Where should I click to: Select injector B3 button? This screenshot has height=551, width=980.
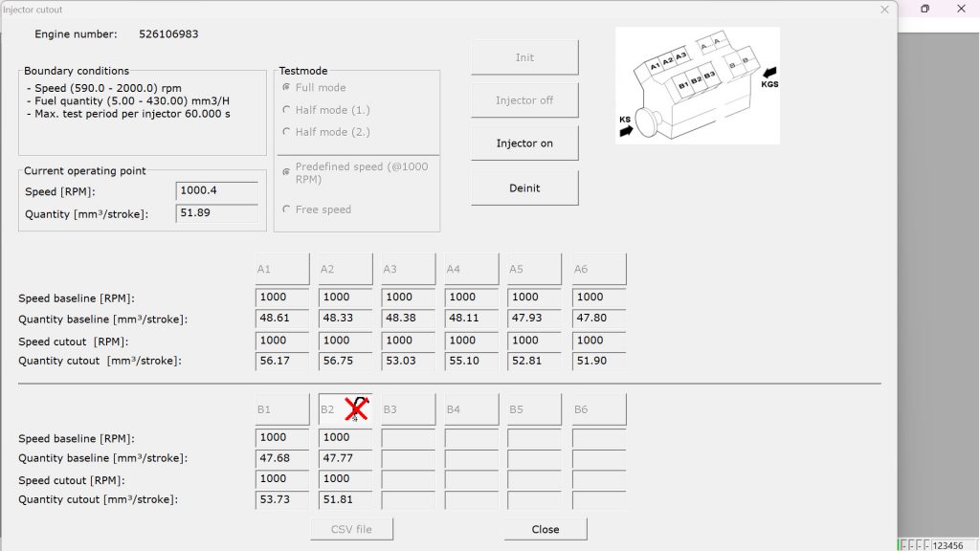coord(408,409)
